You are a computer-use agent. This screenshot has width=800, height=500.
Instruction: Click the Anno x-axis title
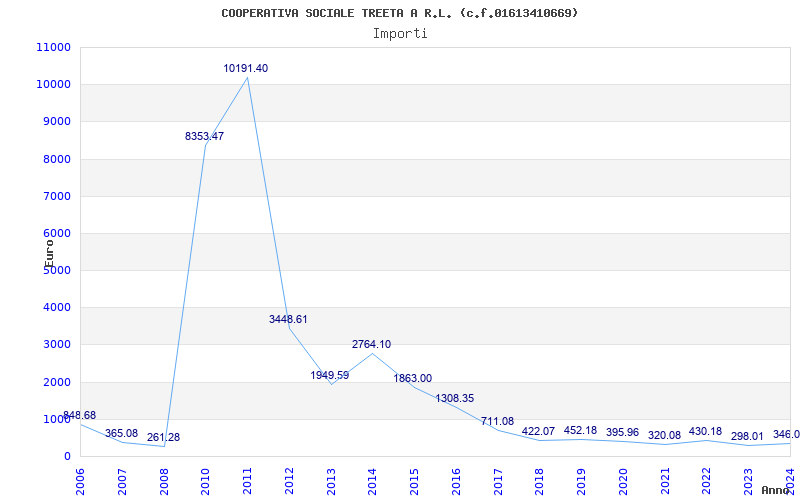pos(776,490)
